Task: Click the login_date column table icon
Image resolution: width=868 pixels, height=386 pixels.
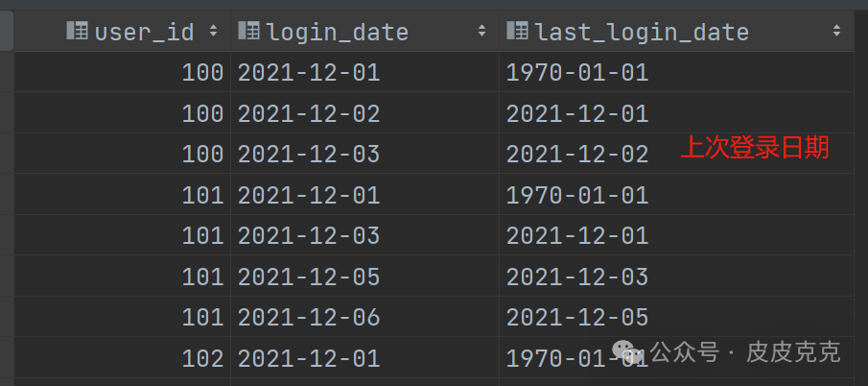Action: coord(248,31)
